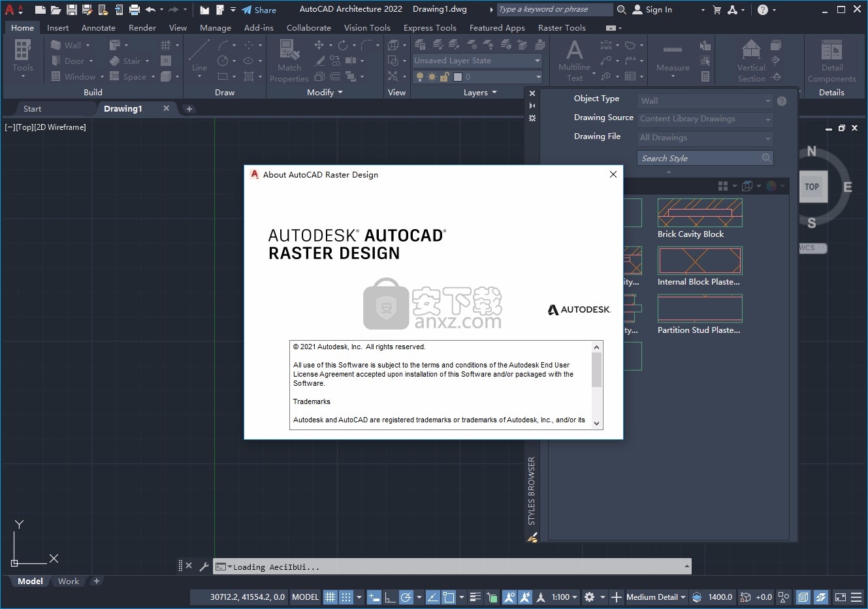
Task: Open Autodesk App Store cart icon
Action: (717, 10)
